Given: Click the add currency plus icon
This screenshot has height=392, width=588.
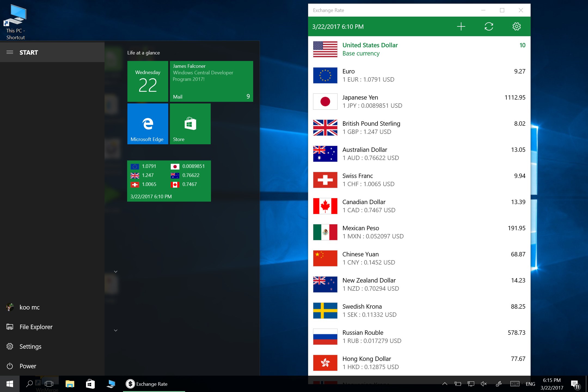Looking at the screenshot, I should pos(461,26).
